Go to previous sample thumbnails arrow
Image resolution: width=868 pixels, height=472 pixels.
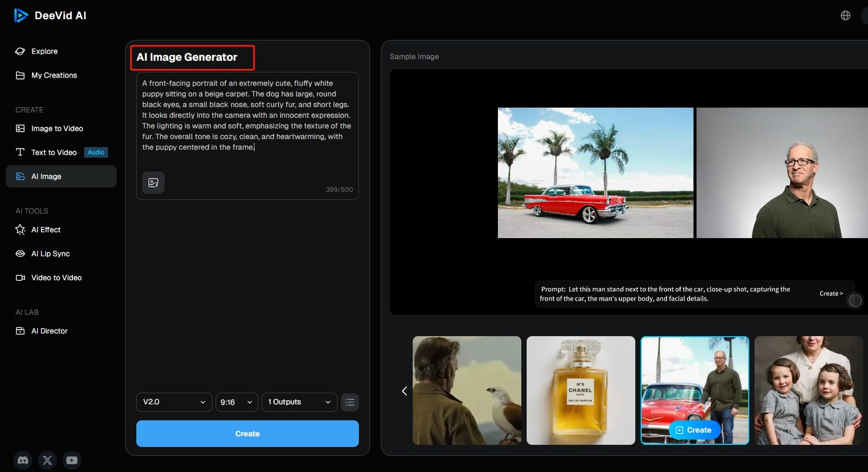click(404, 391)
